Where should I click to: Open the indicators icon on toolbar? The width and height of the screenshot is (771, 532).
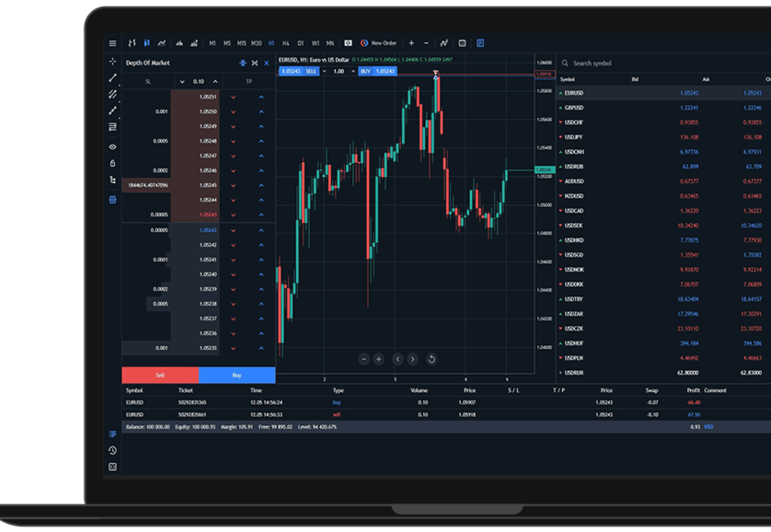click(x=444, y=43)
